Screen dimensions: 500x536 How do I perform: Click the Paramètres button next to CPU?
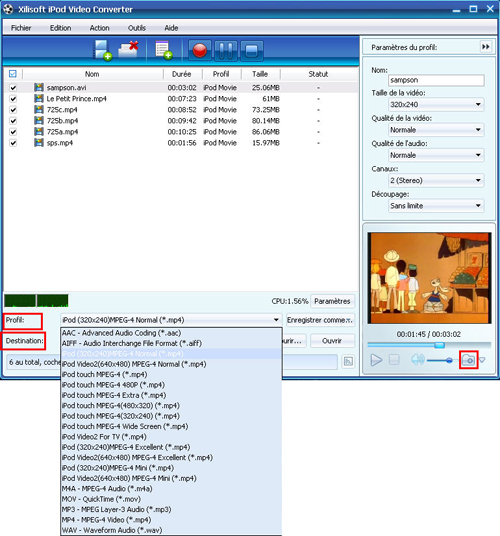pos(332,301)
